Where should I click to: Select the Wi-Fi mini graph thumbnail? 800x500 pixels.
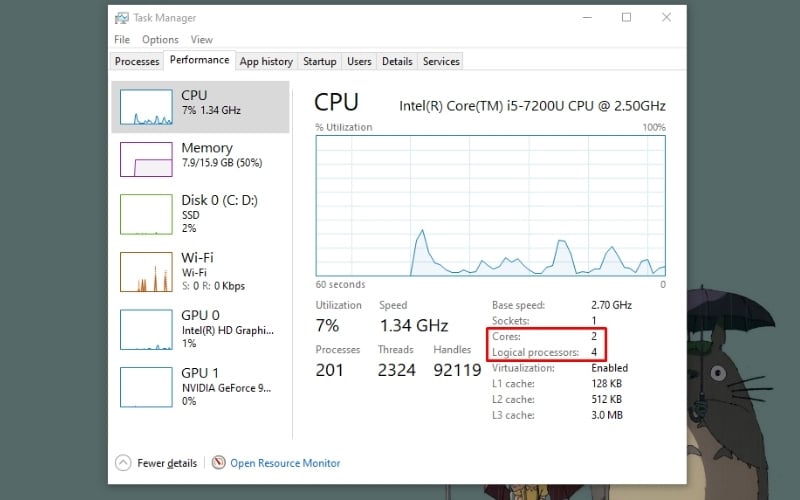click(x=146, y=272)
